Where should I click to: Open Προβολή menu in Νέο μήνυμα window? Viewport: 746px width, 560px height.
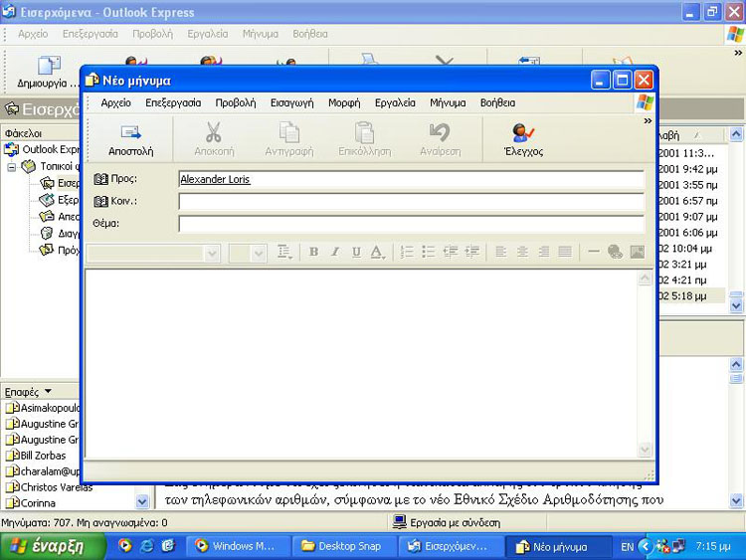coord(236,102)
